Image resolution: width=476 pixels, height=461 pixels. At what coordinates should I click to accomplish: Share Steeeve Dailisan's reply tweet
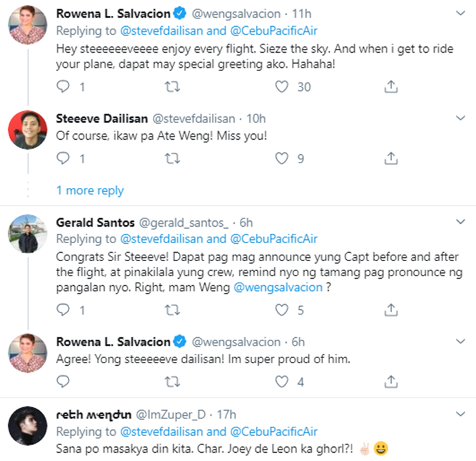[392, 159]
